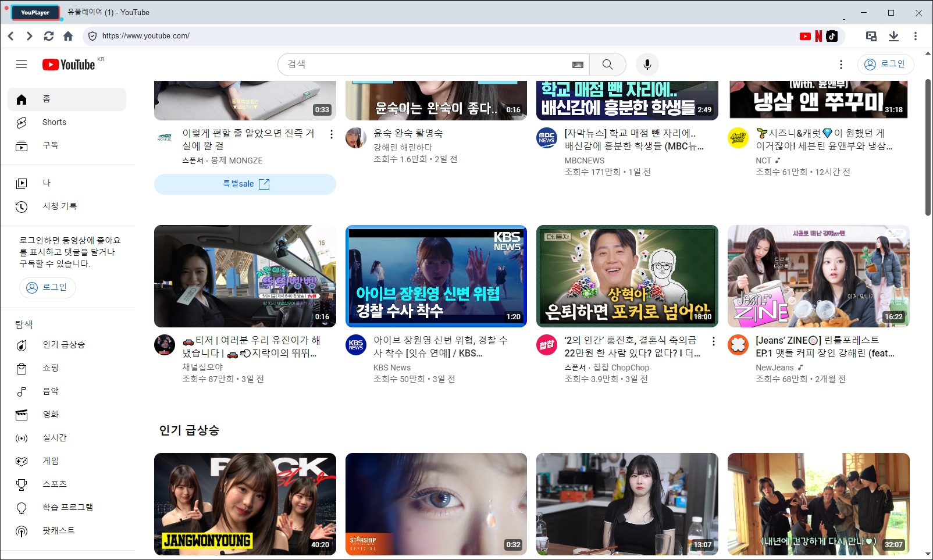Screen dimensions: 933x560
Task: Toggle the hamburger sidebar menu
Action: pos(22,65)
